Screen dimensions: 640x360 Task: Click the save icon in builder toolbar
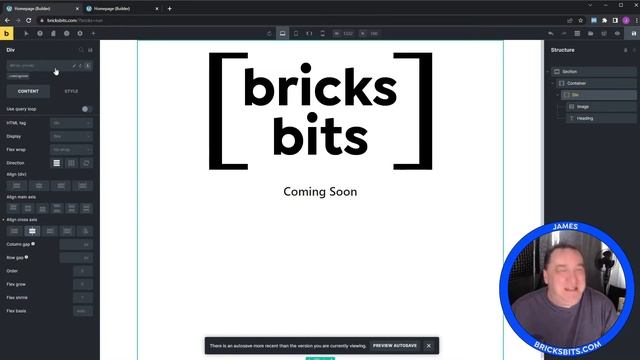click(x=633, y=33)
